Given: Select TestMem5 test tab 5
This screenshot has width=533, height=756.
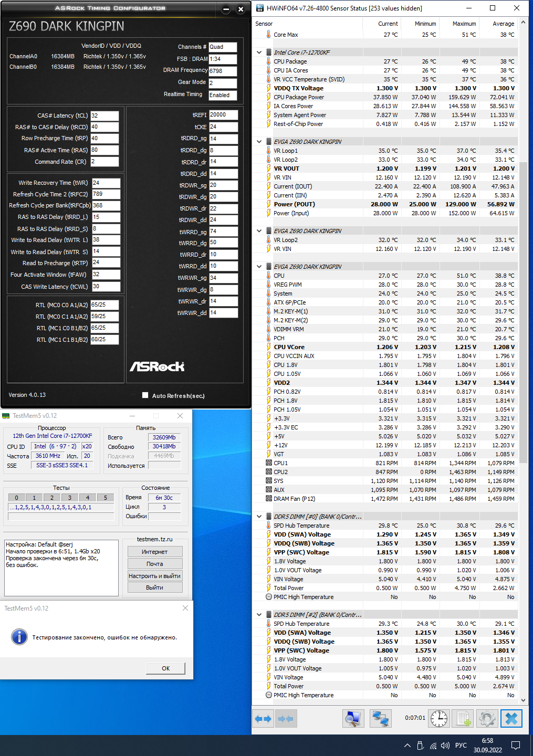Looking at the screenshot, I should point(106,498).
